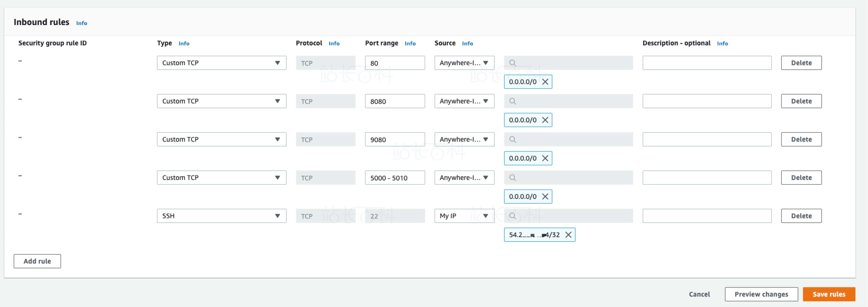Delete the port 5000 - 5010 rule
The height and width of the screenshot is (307, 868).
801,178
